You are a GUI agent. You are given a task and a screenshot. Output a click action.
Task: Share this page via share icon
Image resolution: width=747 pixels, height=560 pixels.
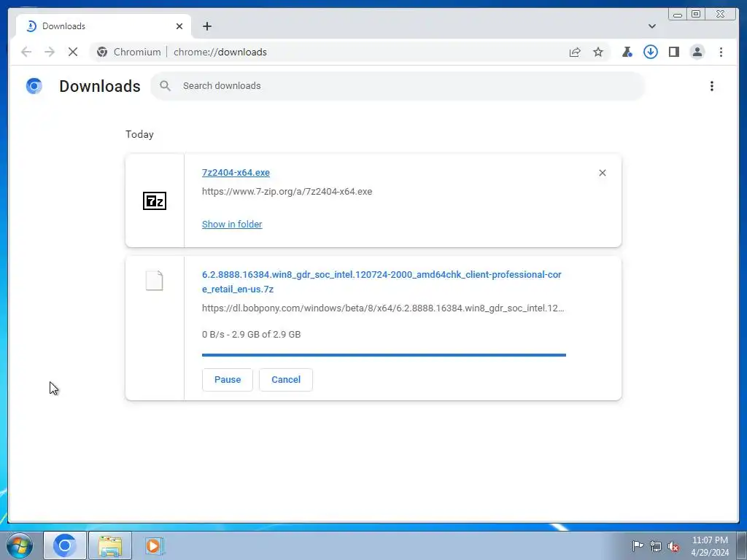575,52
